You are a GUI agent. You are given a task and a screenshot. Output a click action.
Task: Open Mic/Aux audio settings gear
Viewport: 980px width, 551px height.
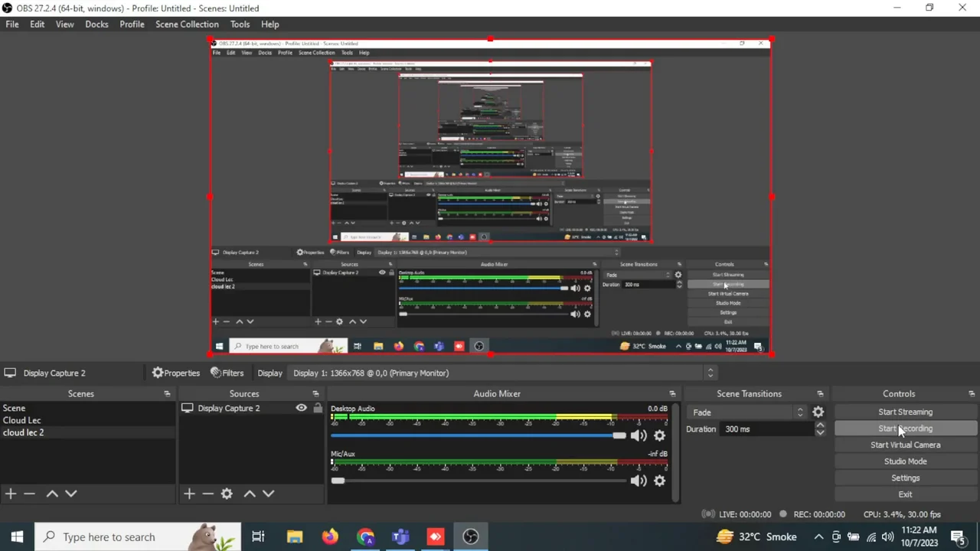[x=659, y=481]
